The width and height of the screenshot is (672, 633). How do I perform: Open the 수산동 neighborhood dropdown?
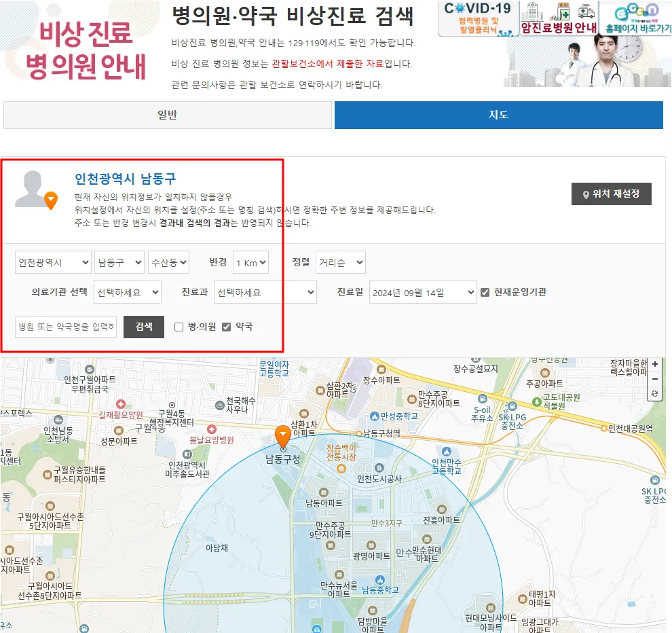point(168,262)
